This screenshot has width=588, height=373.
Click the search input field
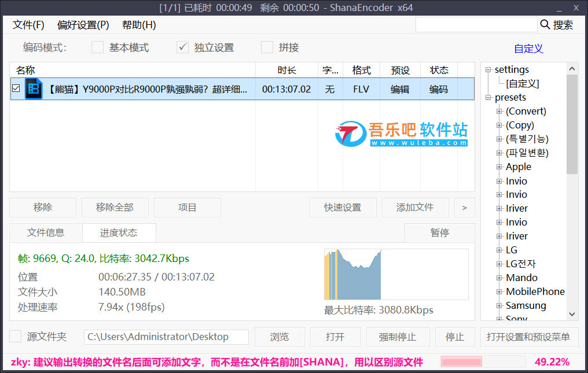tap(476, 25)
